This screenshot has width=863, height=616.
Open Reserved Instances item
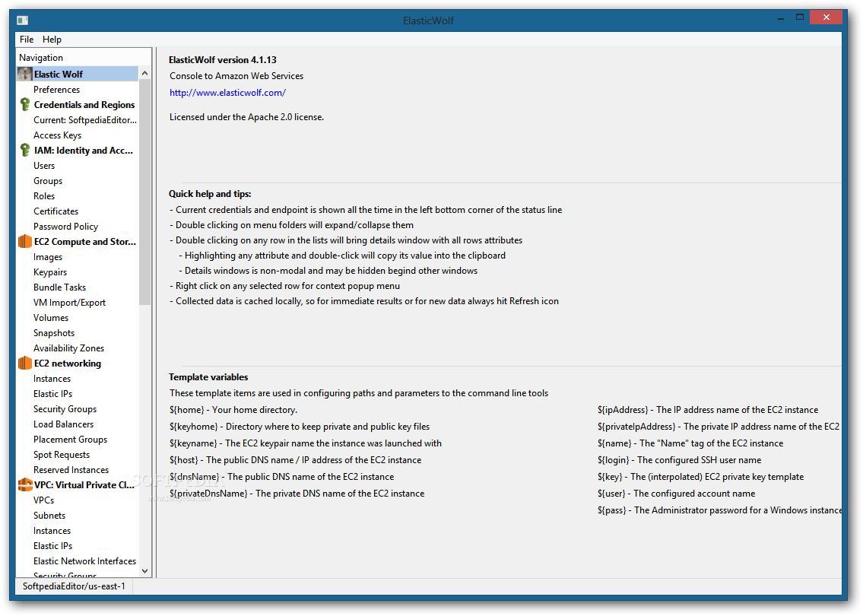pyautogui.click(x=71, y=470)
